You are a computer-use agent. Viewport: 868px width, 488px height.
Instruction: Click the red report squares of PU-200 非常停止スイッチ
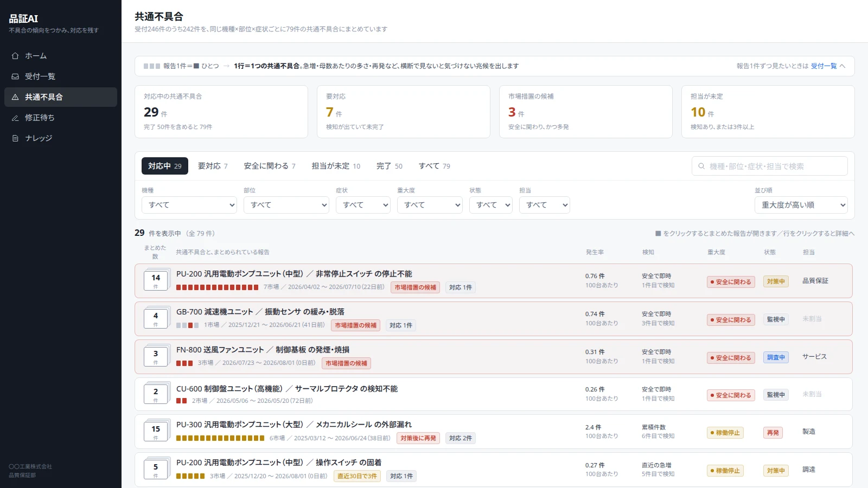[217, 287]
